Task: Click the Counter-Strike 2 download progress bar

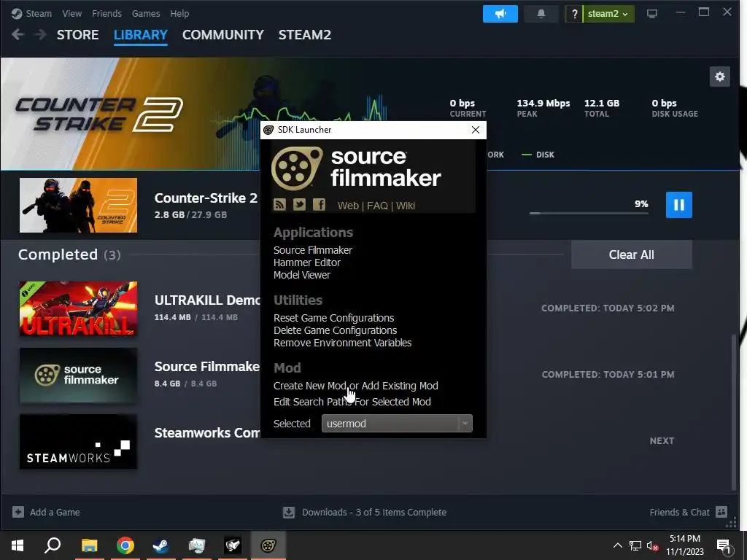Action: coord(589,214)
